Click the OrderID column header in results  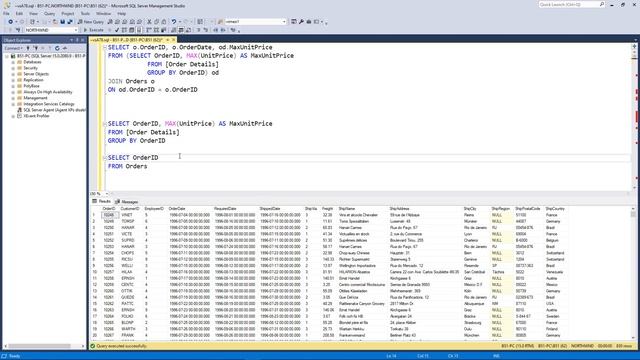[x=109, y=209]
